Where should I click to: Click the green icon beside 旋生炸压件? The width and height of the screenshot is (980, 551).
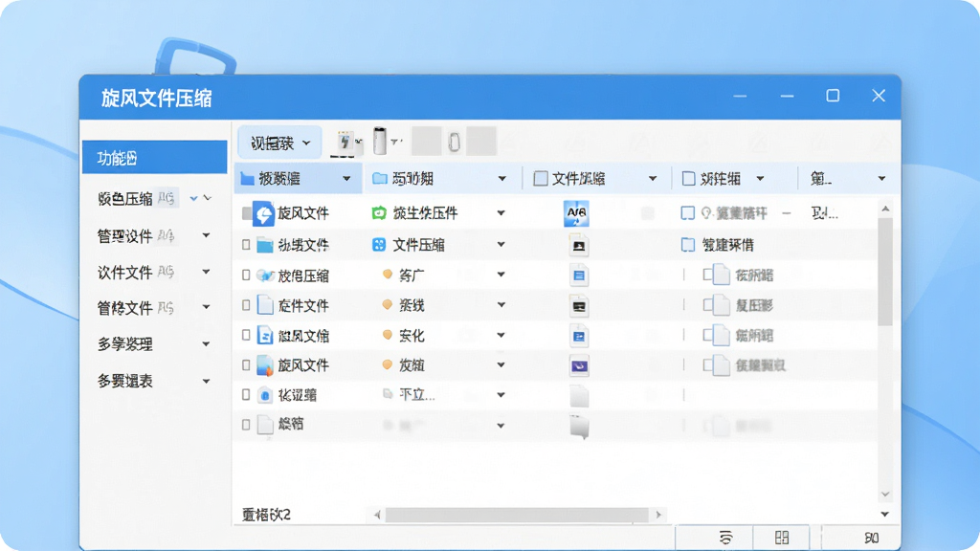click(x=379, y=213)
